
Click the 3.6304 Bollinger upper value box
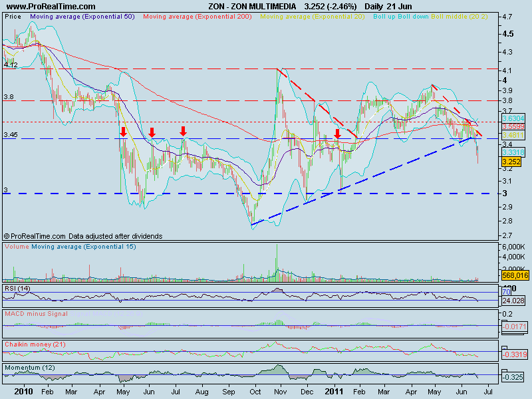click(x=513, y=118)
